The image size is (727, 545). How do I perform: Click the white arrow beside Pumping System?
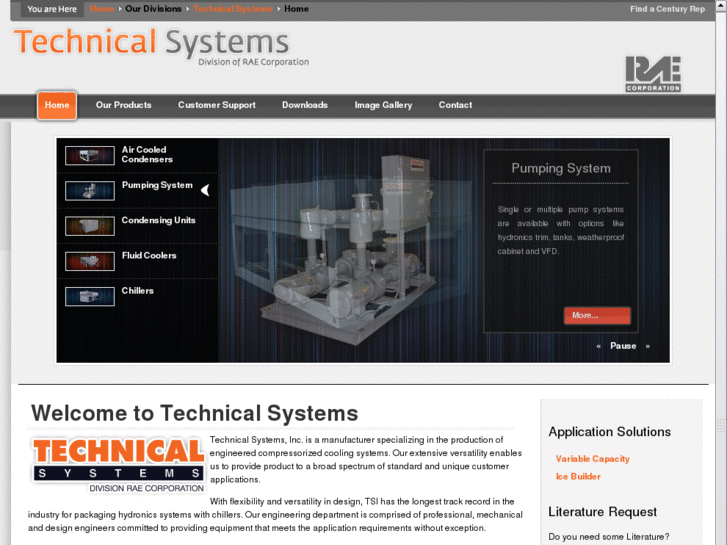pyautogui.click(x=205, y=190)
